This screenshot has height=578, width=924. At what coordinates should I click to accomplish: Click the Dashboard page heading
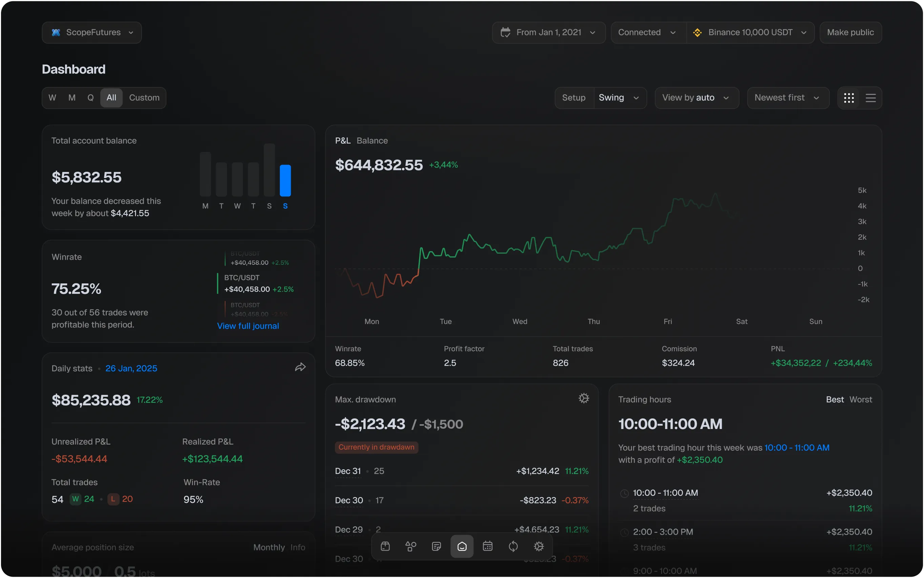pyautogui.click(x=74, y=69)
